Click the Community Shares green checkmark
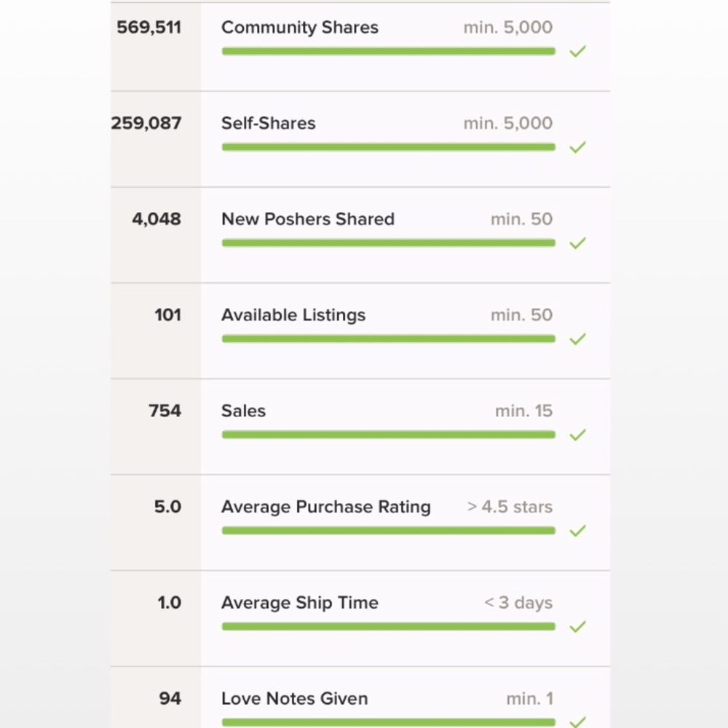Image resolution: width=728 pixels, height=728 pixels. pos(577,52)
